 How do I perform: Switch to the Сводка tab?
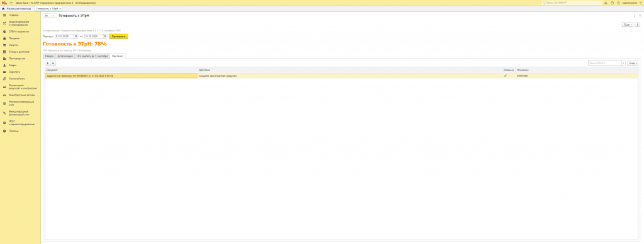pos(49,56)
